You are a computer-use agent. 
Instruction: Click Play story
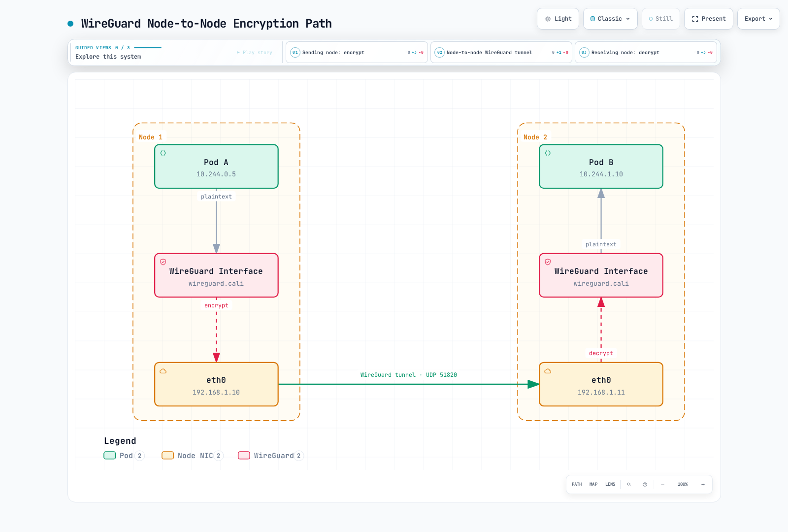pos(255,53)
